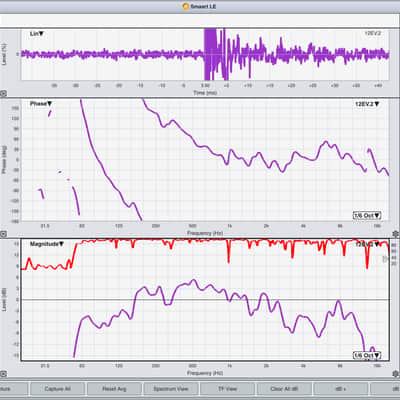Toggle the collapse icon below the phase plot
Screen dimensions: 400x400
3,234
